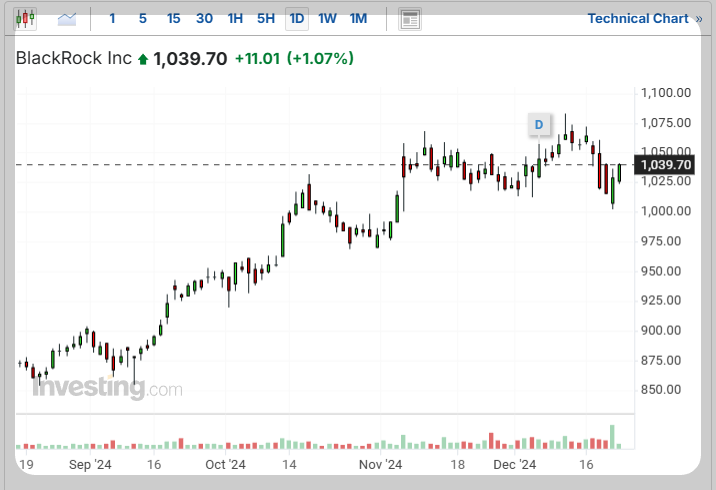Open the news/table layout icon
Image resolution: width=716 pixels, height=490 pixels.
point(410,19)
